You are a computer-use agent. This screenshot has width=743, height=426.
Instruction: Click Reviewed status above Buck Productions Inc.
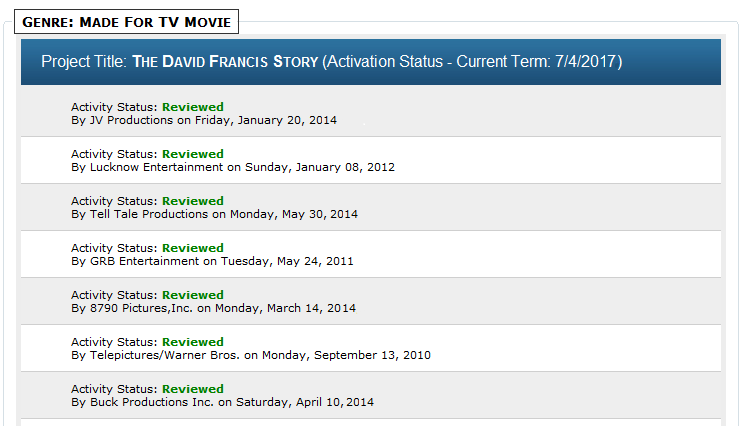click(x=193, y=389)
